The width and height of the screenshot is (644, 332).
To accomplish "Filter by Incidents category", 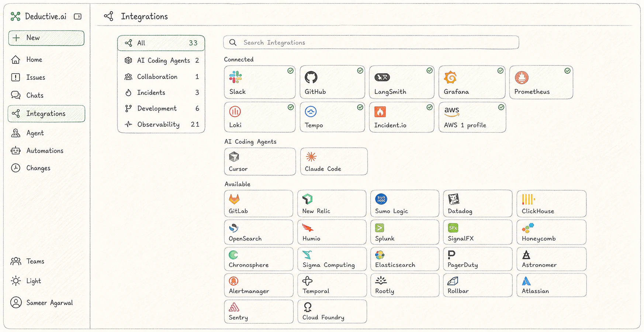I will 161,92.
